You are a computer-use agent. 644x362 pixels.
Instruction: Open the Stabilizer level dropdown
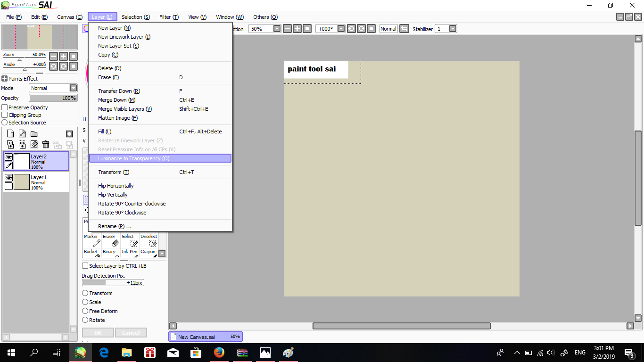coord(453,28)
